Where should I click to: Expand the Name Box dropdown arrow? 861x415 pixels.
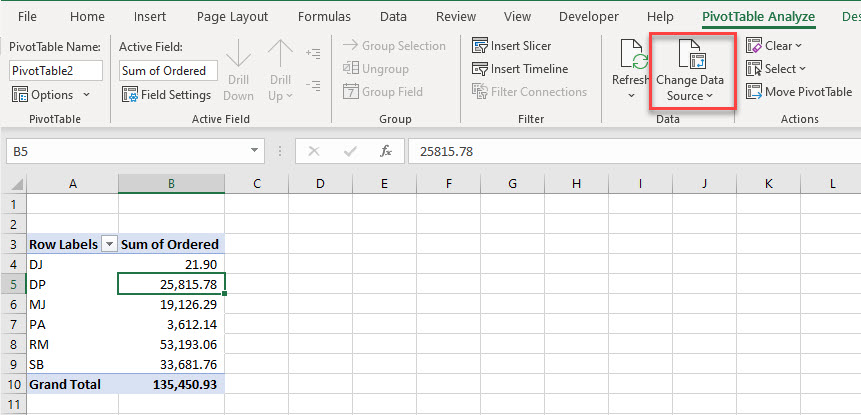(256, 151)
